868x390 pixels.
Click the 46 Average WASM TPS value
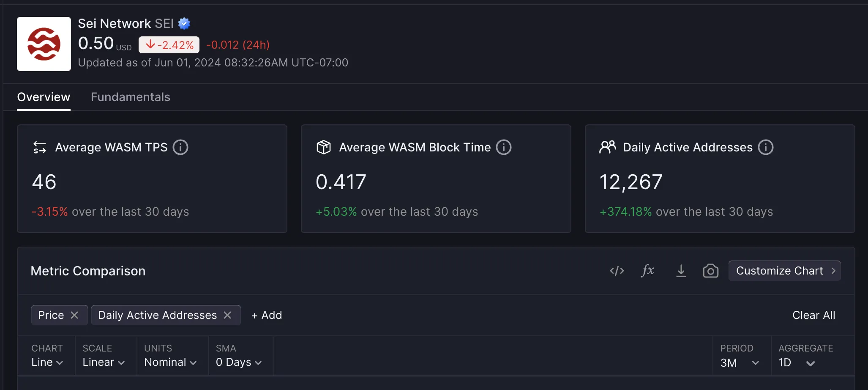coord(44,182)
